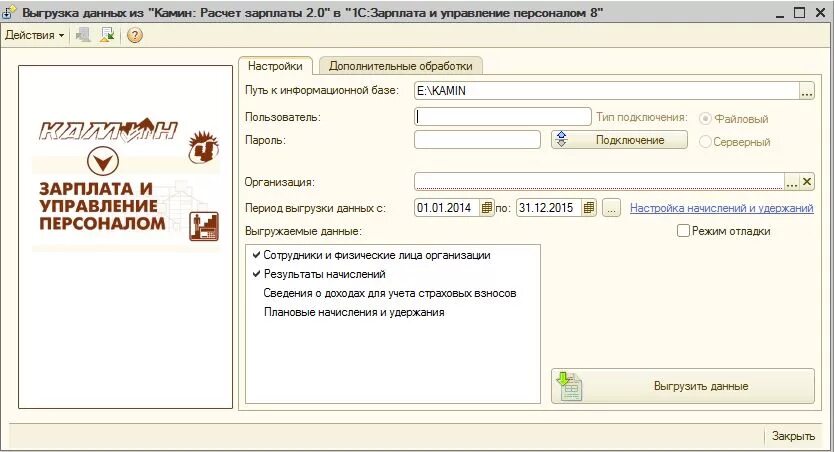Screen dimensions: 834x452
Task: Click the Выгрузить данные button
Action: pyautogui.click(x=682, y=386)
